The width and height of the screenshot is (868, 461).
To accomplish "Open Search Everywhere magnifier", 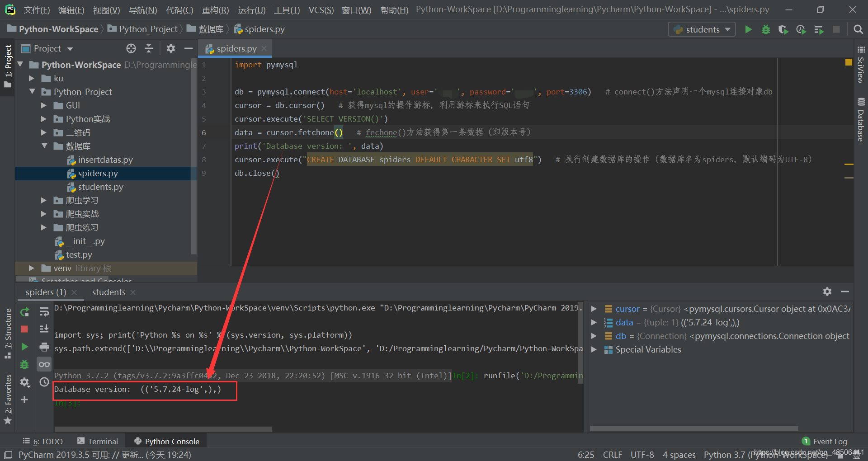I will click(x=858, y=29).
